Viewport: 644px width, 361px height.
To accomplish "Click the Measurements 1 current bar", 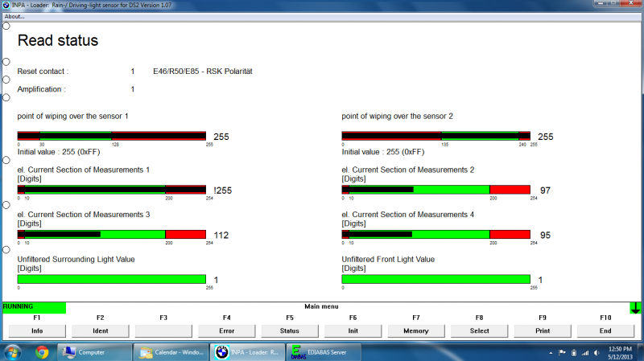I will tap(112, 190).
